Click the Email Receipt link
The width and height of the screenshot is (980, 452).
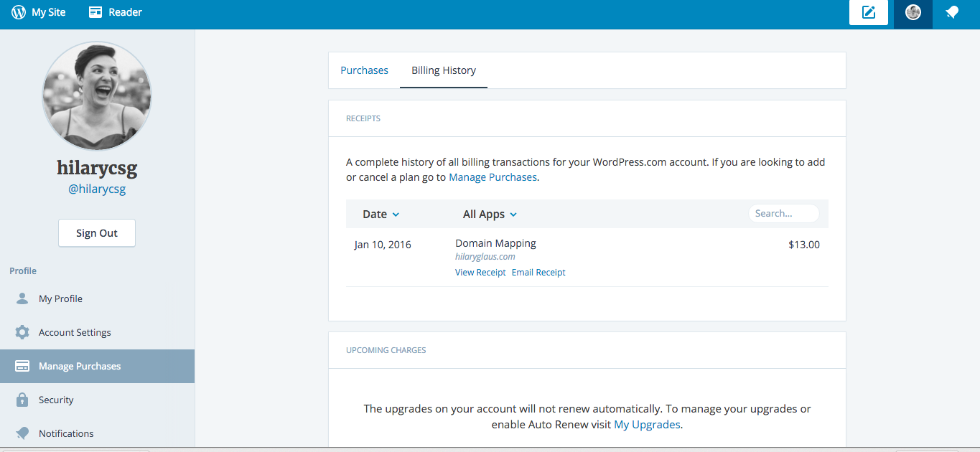pyautogui.click(x=538, y=273)
